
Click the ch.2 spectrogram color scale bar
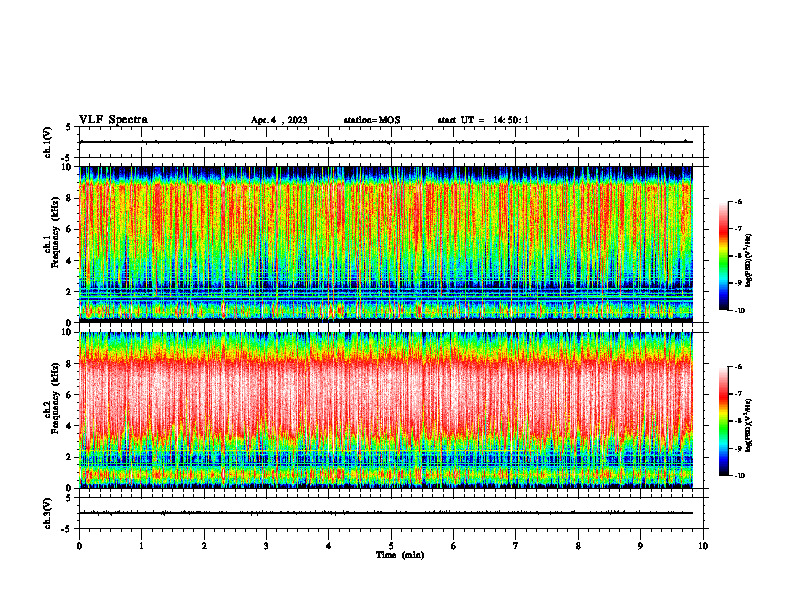(723, 421)
